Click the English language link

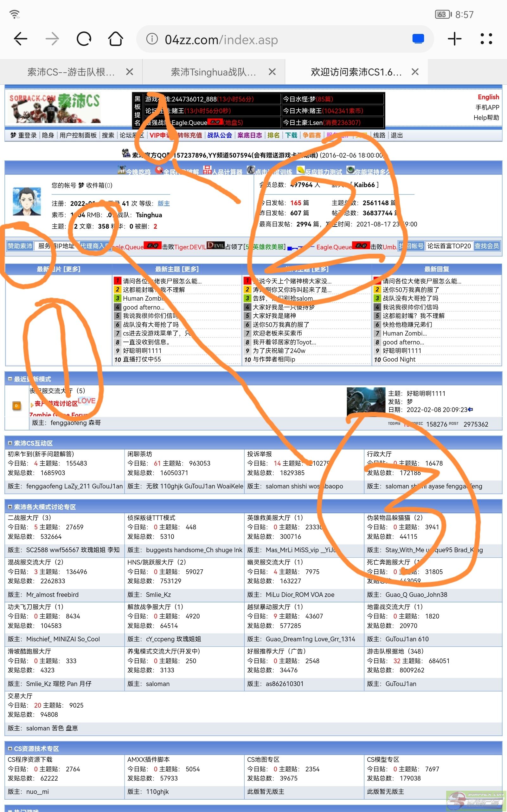click(x=488, y=97)
